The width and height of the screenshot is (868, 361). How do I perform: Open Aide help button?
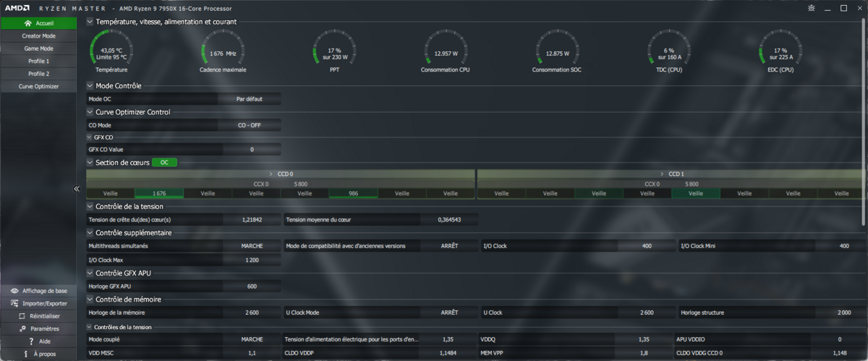38,341
